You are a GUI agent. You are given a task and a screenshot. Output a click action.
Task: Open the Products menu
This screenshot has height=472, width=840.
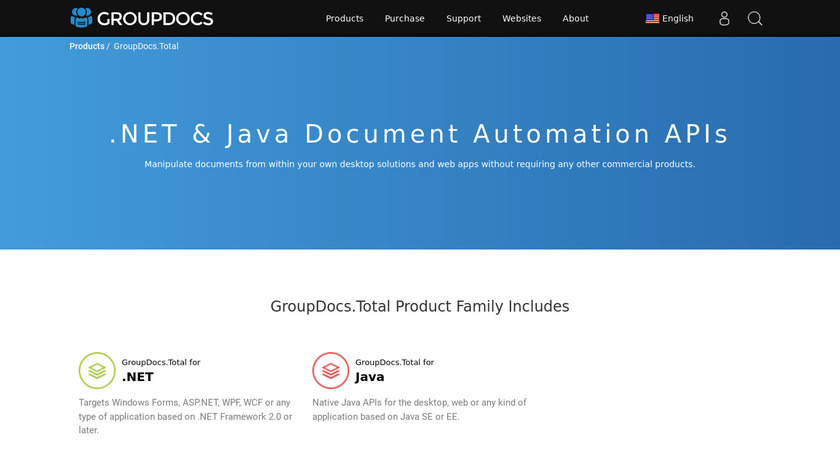pos(344,18)
